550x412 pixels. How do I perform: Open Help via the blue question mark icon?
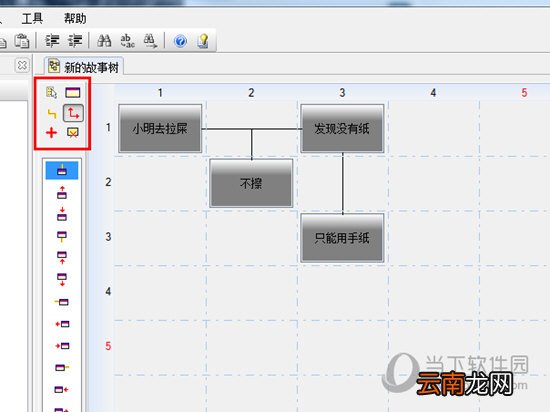click(x=180, y=41)
